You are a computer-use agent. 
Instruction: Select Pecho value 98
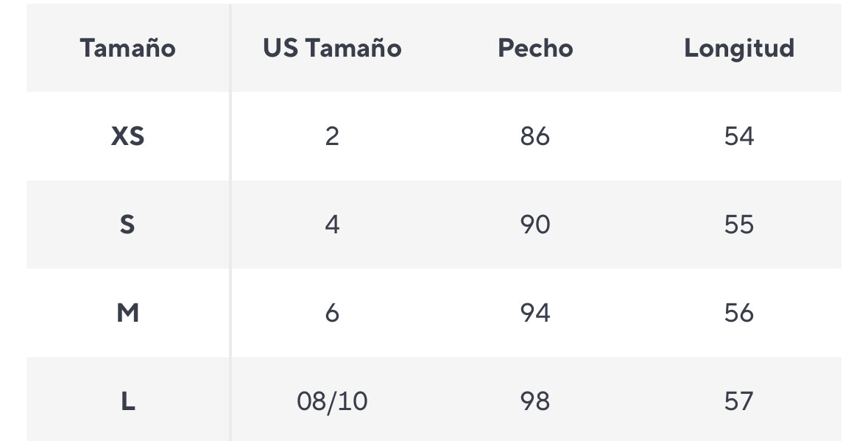tap(535, 401)
